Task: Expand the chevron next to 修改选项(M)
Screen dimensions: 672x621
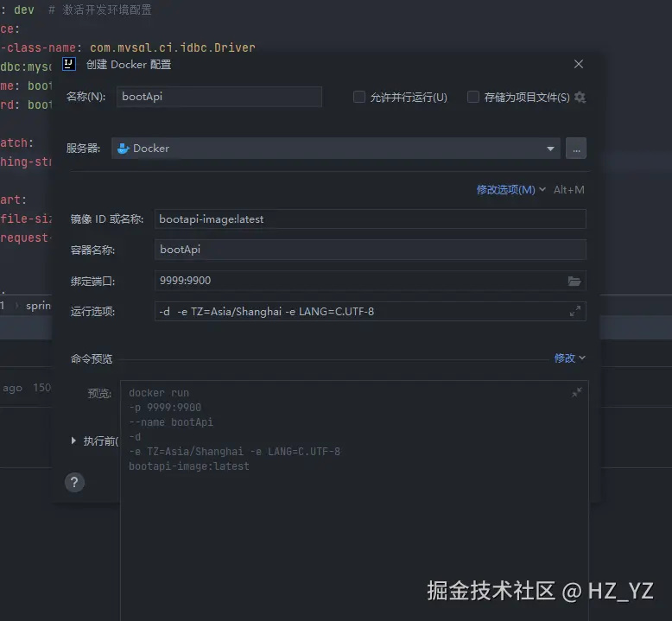Action: click(542, 189)
